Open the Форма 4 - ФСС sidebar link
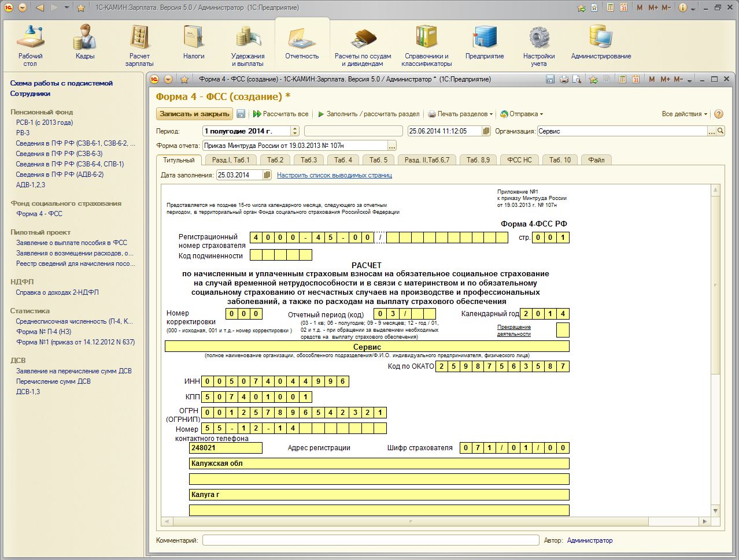The image size is (739, 560). pyautogui.click(x=39, y=214)
